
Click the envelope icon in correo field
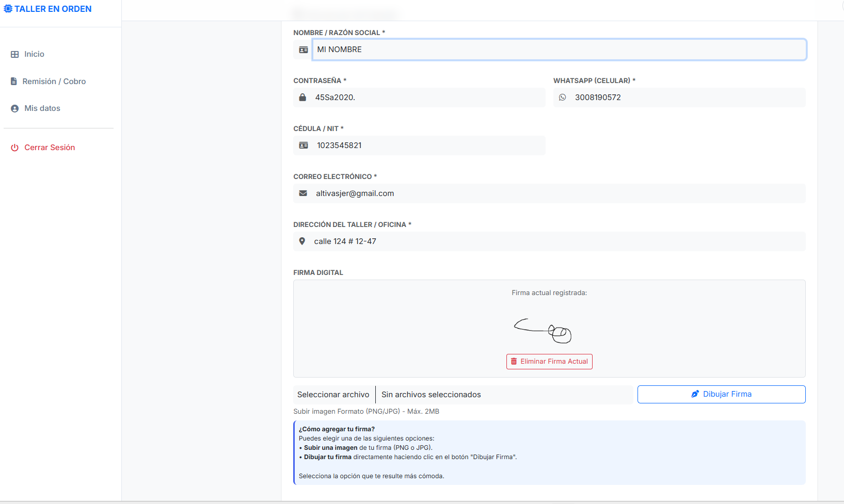pos(303,193)
